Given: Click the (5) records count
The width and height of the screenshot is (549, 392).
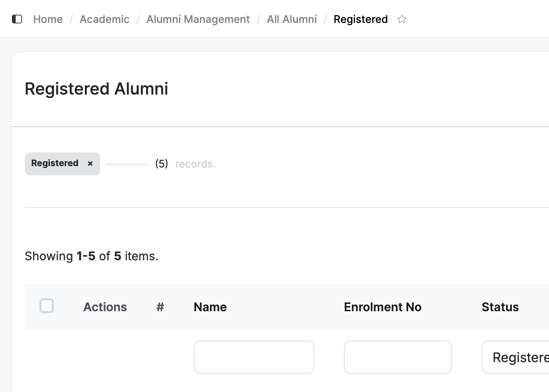Looking at the screenshot, I should (x=162, y=164).
